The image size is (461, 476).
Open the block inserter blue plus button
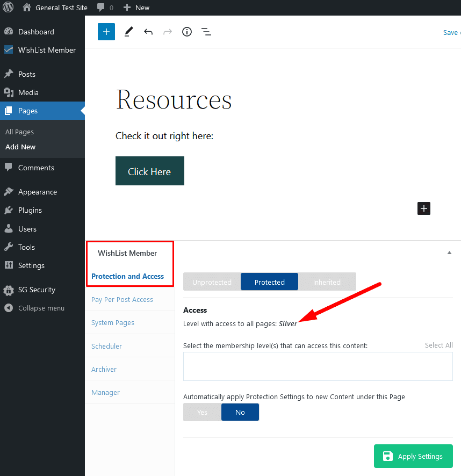pos(106,32)
